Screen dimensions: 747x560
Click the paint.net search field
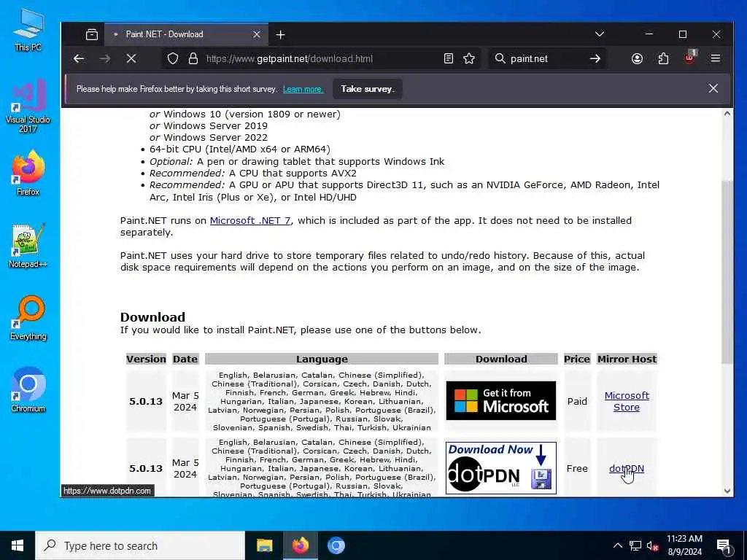point(547,58)
